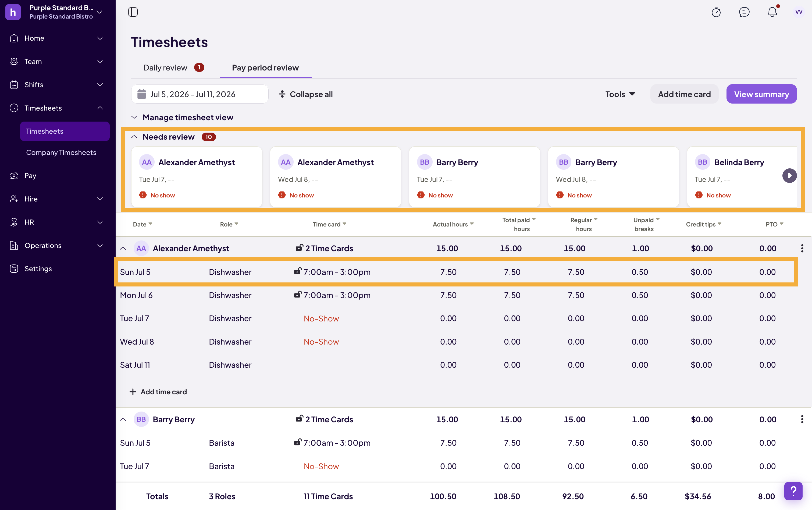Sort by the Date column header
The image size is (812, 510).
tap(143, 224)
